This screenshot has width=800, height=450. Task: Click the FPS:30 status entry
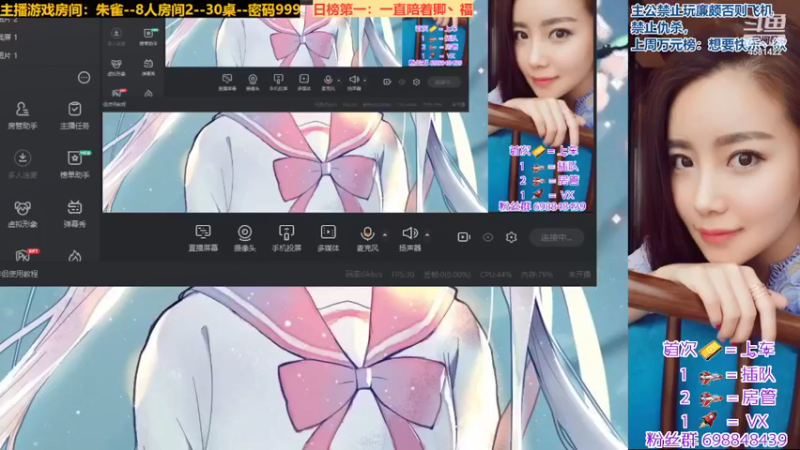click(x=403, y=274)
